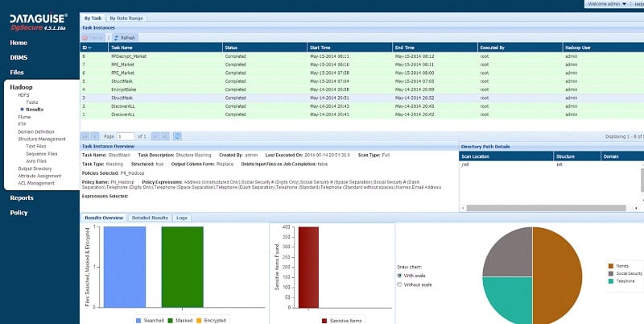Open the Files section

tap(17, 73)
